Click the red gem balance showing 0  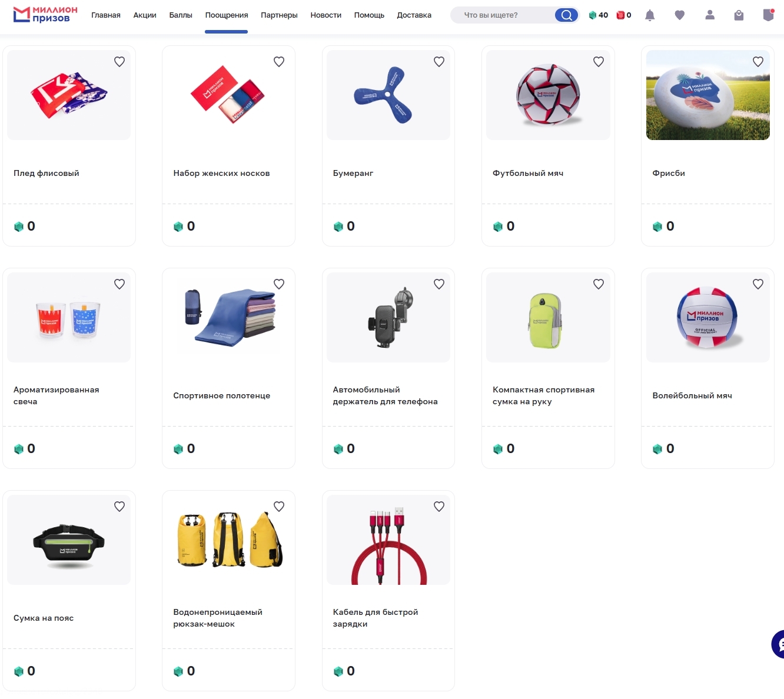[624, 15]
